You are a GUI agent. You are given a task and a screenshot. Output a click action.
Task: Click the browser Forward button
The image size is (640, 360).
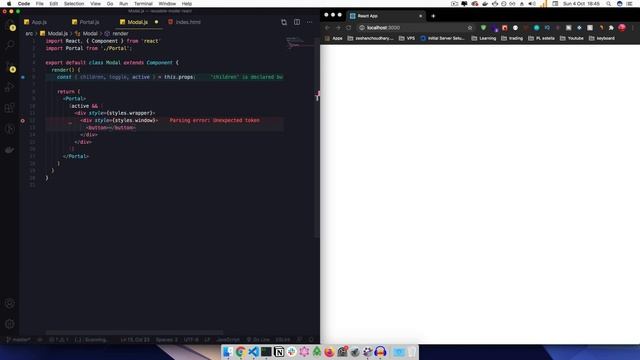point(338,28)
